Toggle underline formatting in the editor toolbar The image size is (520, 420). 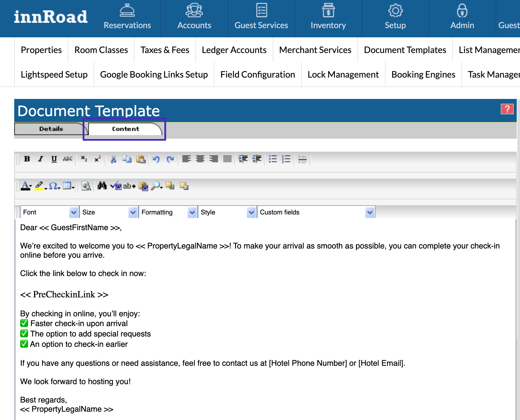(x=54, y=159)
